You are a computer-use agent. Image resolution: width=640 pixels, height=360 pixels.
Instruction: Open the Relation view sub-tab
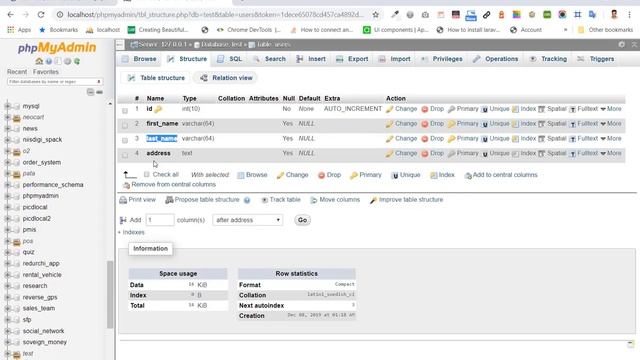(227, 78)
